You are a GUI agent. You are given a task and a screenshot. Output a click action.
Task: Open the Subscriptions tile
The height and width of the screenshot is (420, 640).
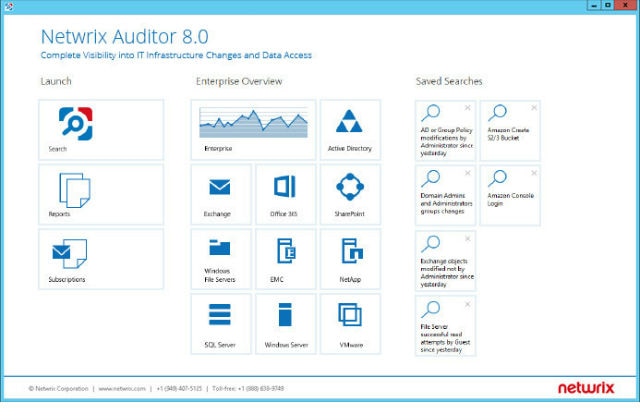101,259
